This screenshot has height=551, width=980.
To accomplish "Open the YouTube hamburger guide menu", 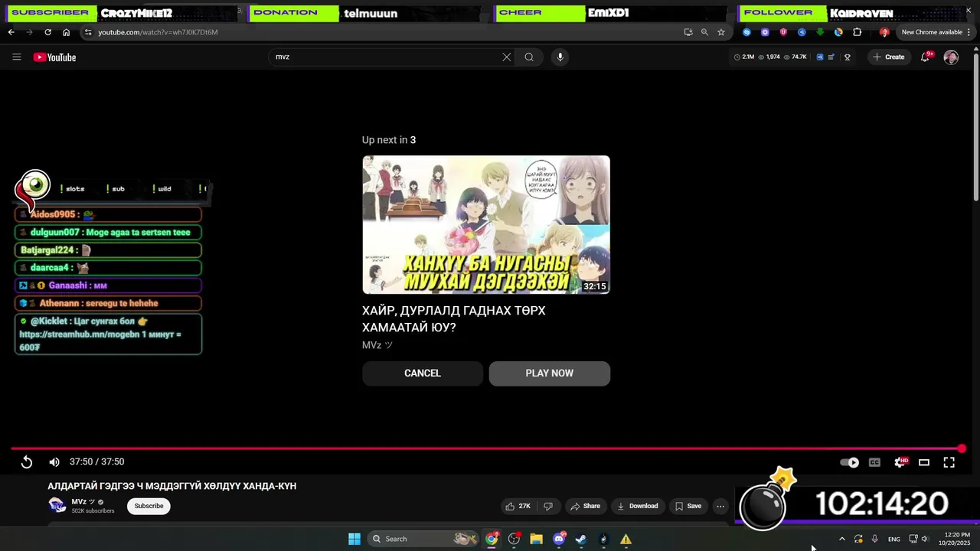I will click(17, 57).
